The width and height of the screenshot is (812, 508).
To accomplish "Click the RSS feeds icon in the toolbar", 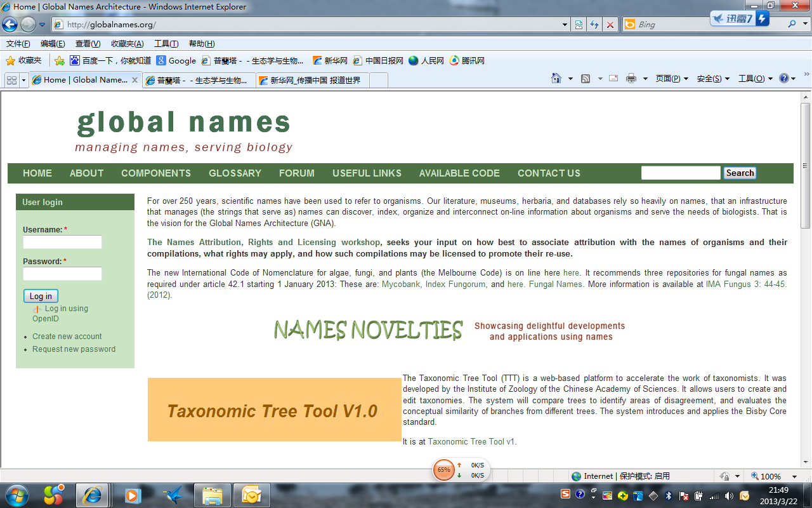I will (586, 78).
